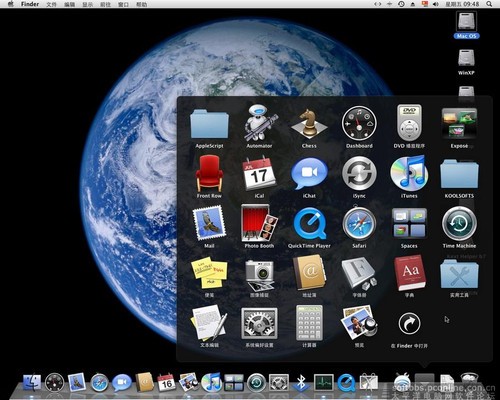Image resolution: width=500 pixels, height=400 pixels.
Task: Click the Preview icon in the Dock
Action: pos(189,382)
